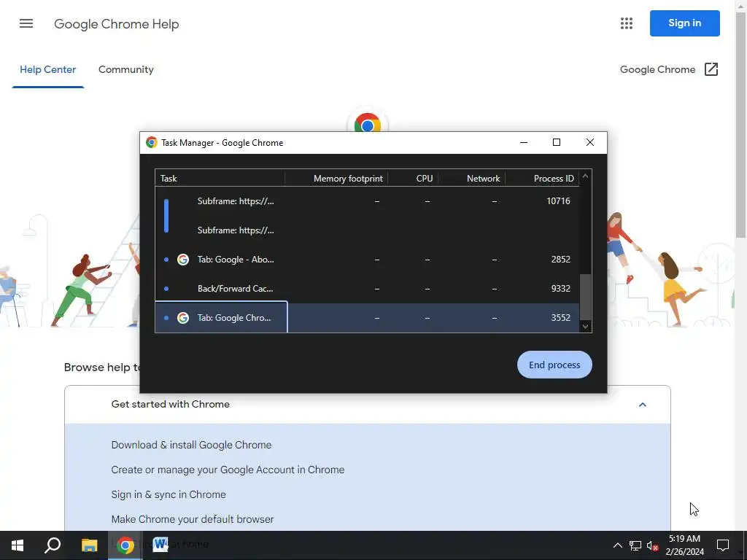This screenshot has height=560, width=747.
Task: Click process ID 2852
Action: pos(561,260)
